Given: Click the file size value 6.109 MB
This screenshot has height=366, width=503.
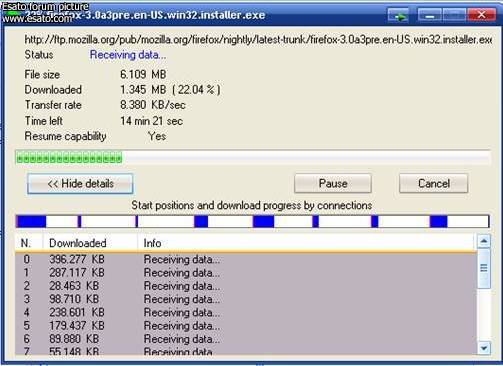Looking at the screenshot, I should (x=143, y=74).
